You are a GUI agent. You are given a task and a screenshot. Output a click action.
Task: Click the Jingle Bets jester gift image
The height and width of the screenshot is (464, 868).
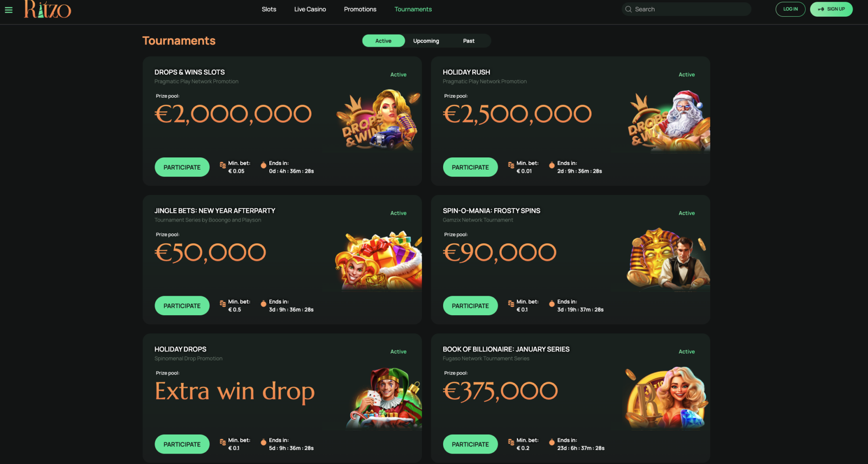tap(379, 260)
